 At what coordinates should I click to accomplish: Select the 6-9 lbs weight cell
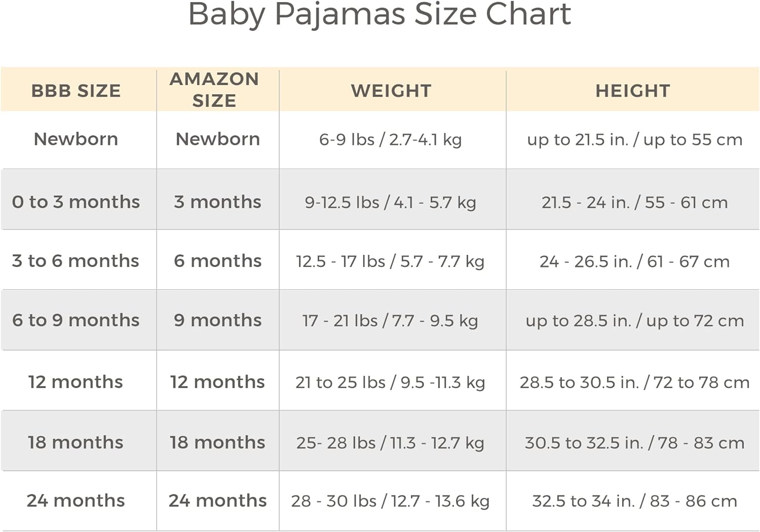[x=391, y=139]
